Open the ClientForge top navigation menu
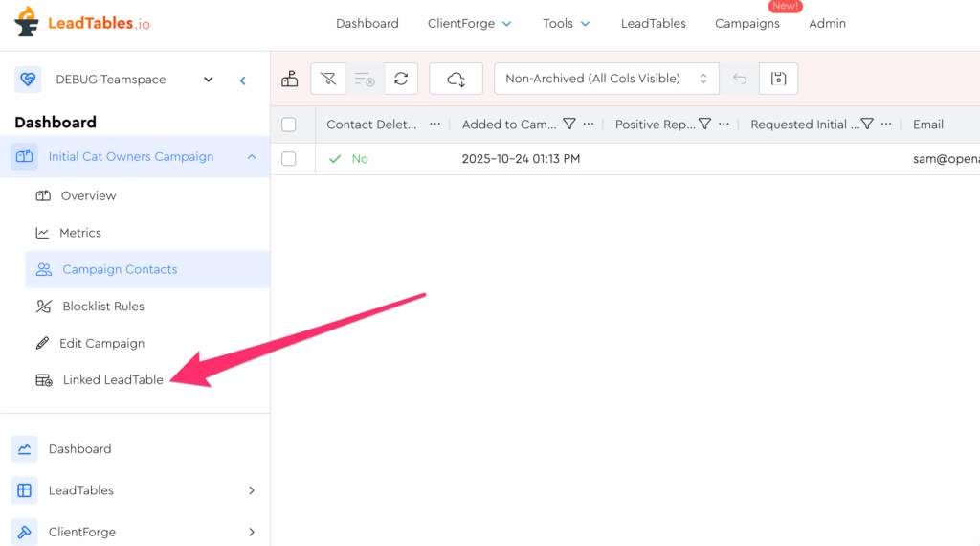Image resolution: width=980 pixels, height=546 pixels. coord(469,23)
